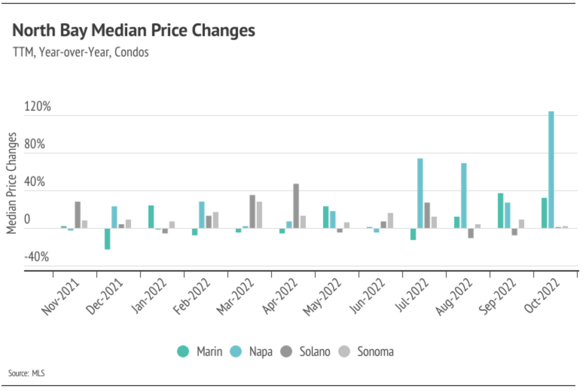Click the Source: MLS text
The height and width of the screenshot is (392, 586).
[x=26, y=373]
